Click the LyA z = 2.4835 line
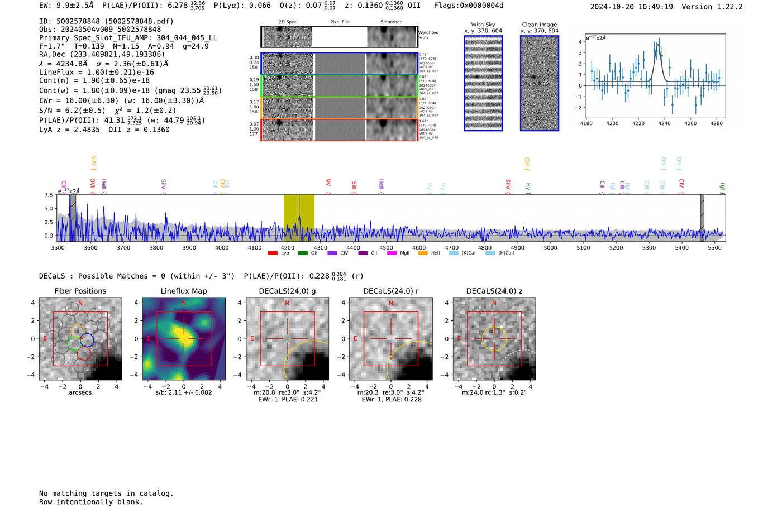The image size is (782, 532). [x=104, y=130]
